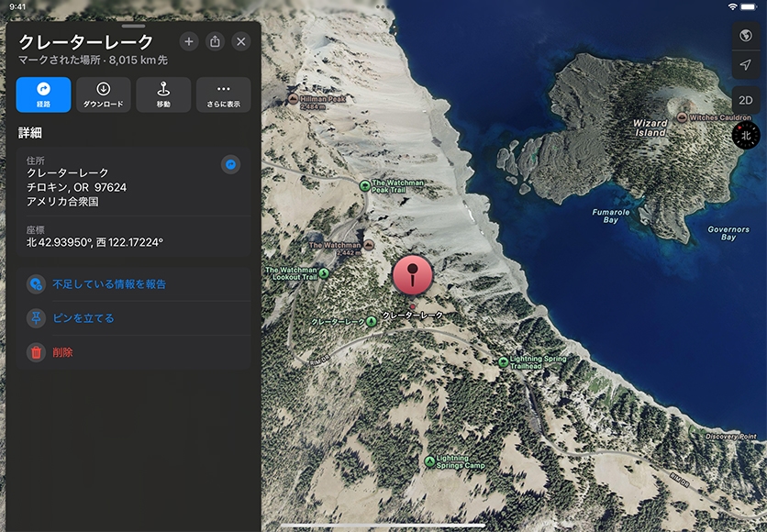Open the share sheet icon

coord(215,41)
